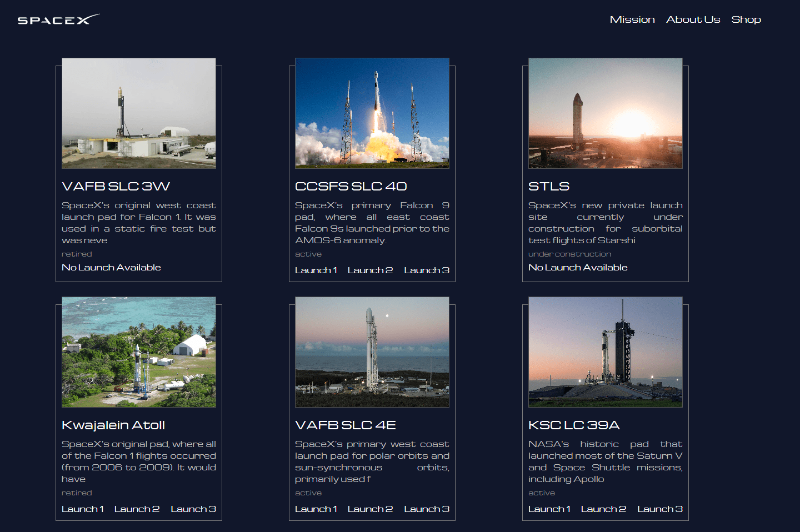Image resolution: width=800 pixels, height=532 pixels.
Task: Open the VAFB SLC 3W launch pad photo
Action: (139, 113)
